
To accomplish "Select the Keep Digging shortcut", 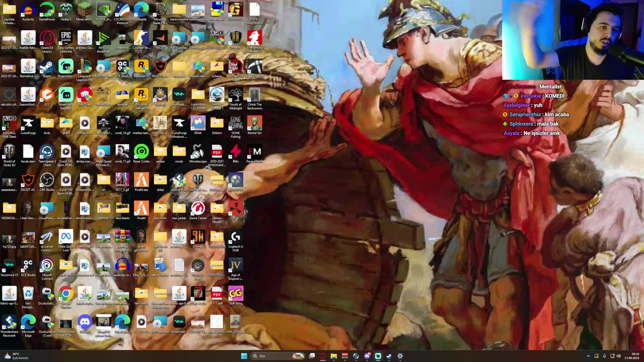I will pos(255,69).
